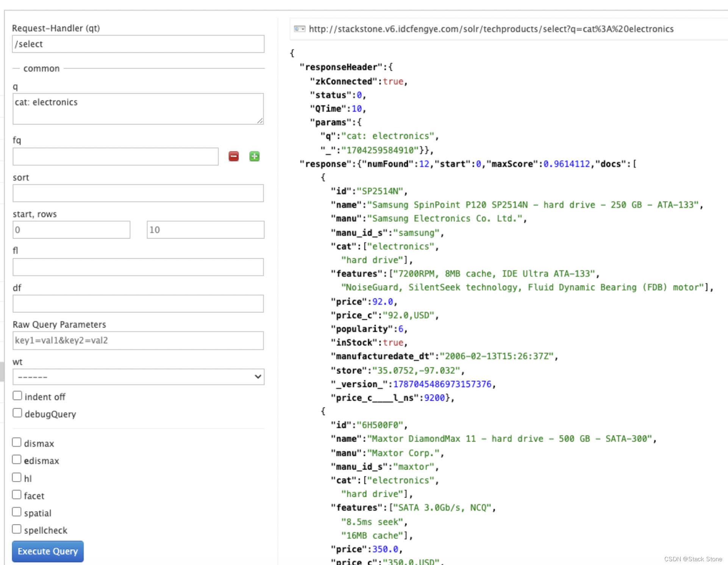Enable the debugQuery checkbox
Screen dimensions: 728x565
[17, 413]
